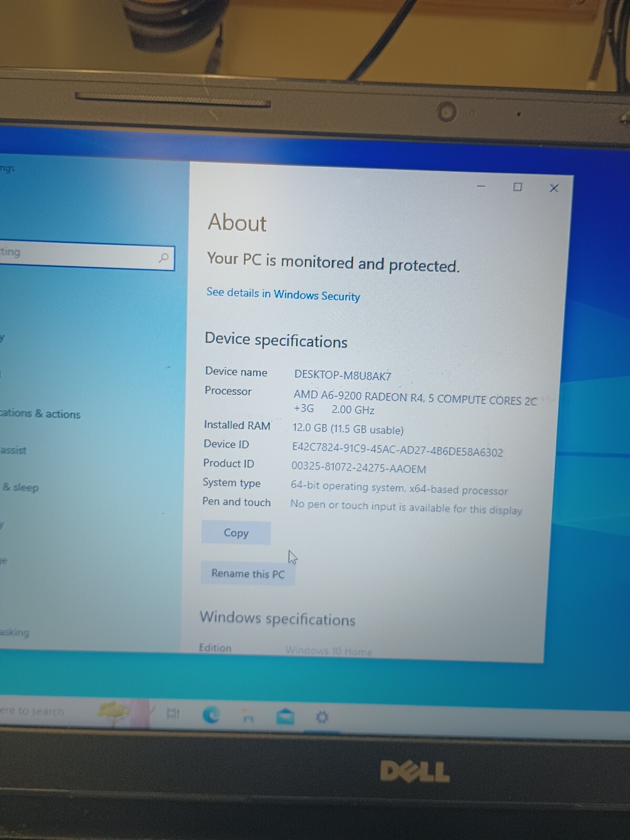630x840 pixels.
Task: Open Task View on the taskbar
Action: [173, 713]
